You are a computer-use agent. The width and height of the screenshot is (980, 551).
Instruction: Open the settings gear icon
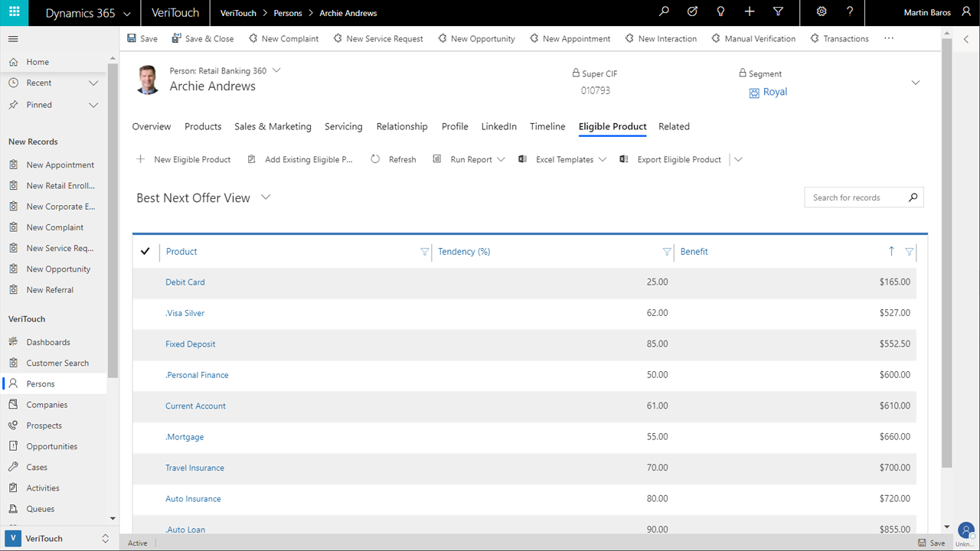pyautogui.click(x=822, y=12)
